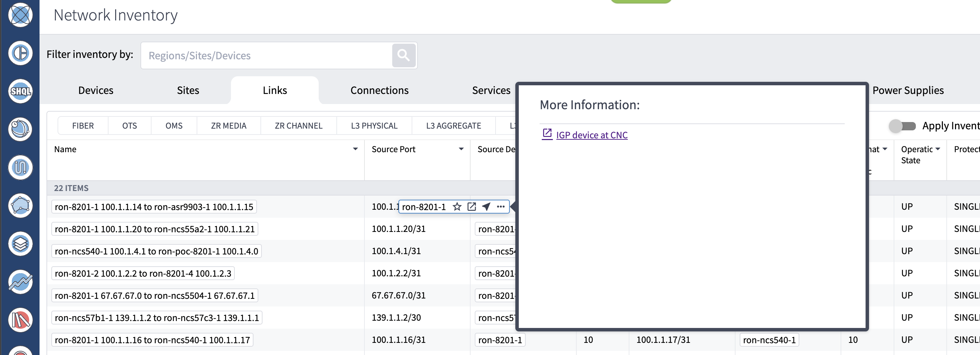The height and width of the screenshot is (355, 980).
Task: Click the 22 ITEMS count label
Action: (71, 188)
